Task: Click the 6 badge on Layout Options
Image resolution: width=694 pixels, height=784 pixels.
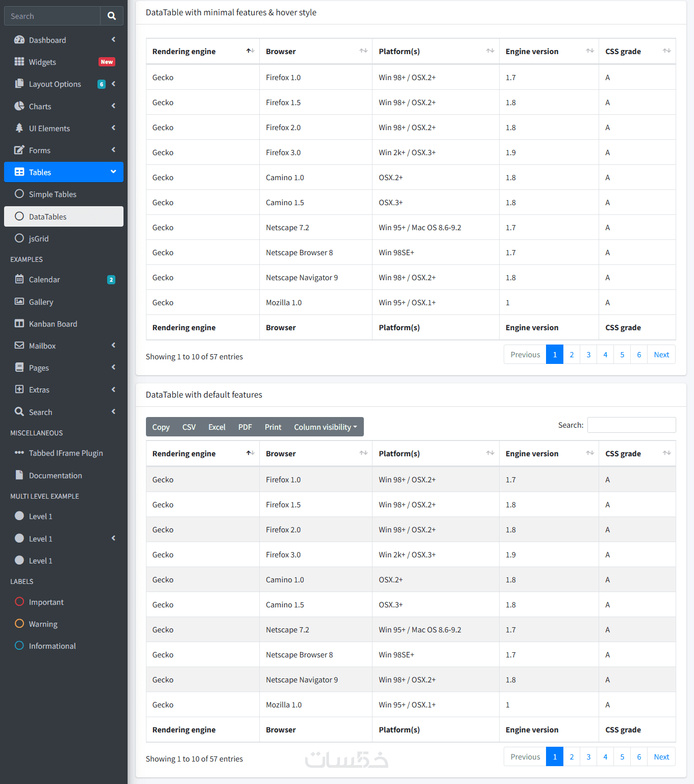Action: 102,84
